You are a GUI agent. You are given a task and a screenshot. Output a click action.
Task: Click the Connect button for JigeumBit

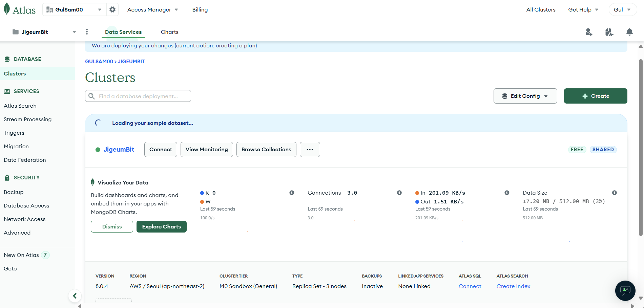(161, 149)
